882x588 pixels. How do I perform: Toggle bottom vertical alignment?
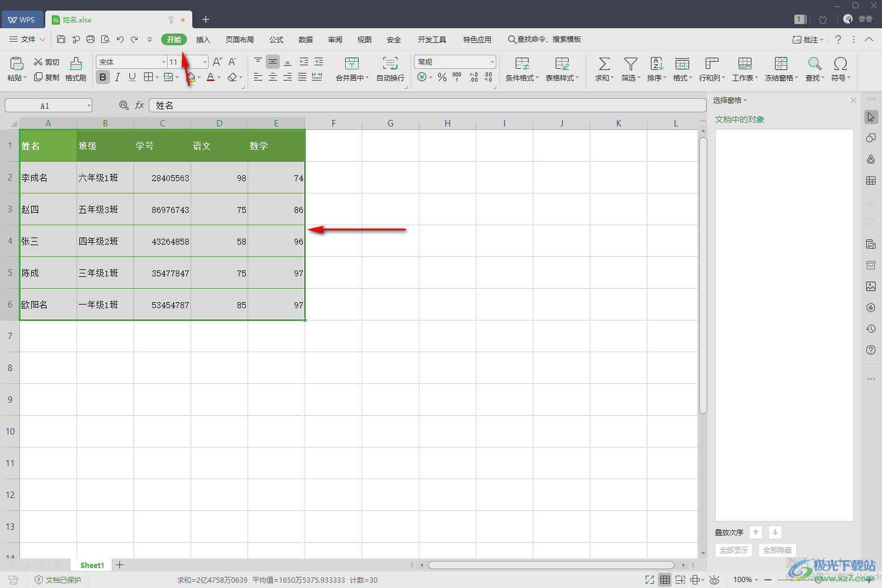[x=288, y=62]
